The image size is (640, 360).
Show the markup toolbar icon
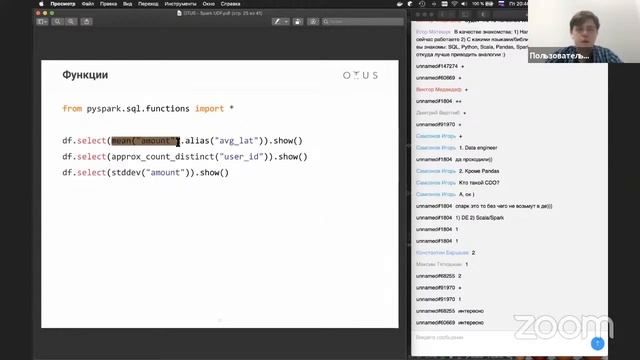(x=313, y=22)
